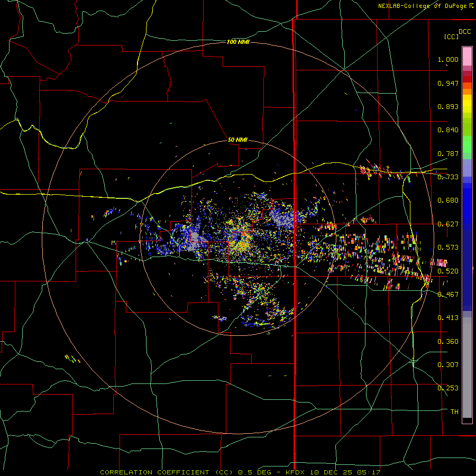Click the 0.573 color scale value
This screenshot has height=476, width=476.
coord(448,248)
